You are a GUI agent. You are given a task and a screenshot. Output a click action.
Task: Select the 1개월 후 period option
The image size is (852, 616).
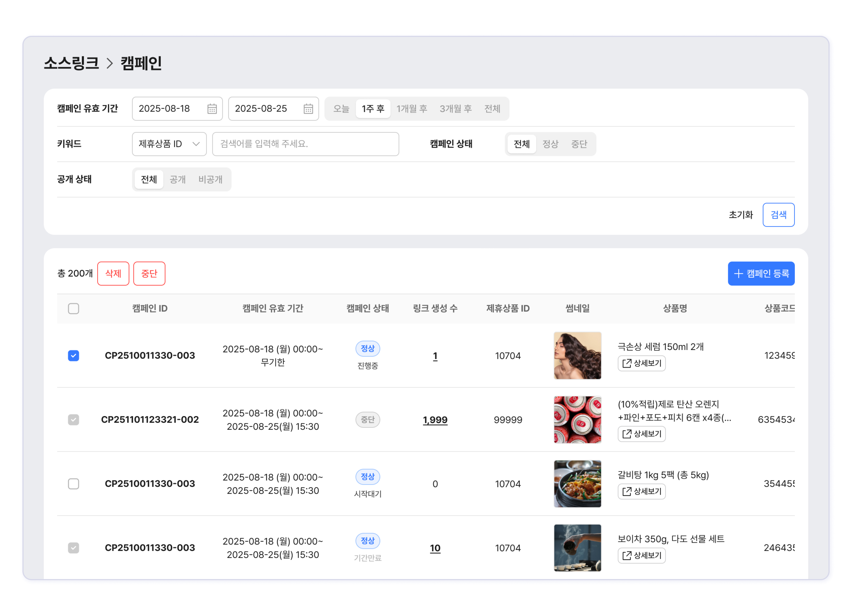tap(412, 109)
